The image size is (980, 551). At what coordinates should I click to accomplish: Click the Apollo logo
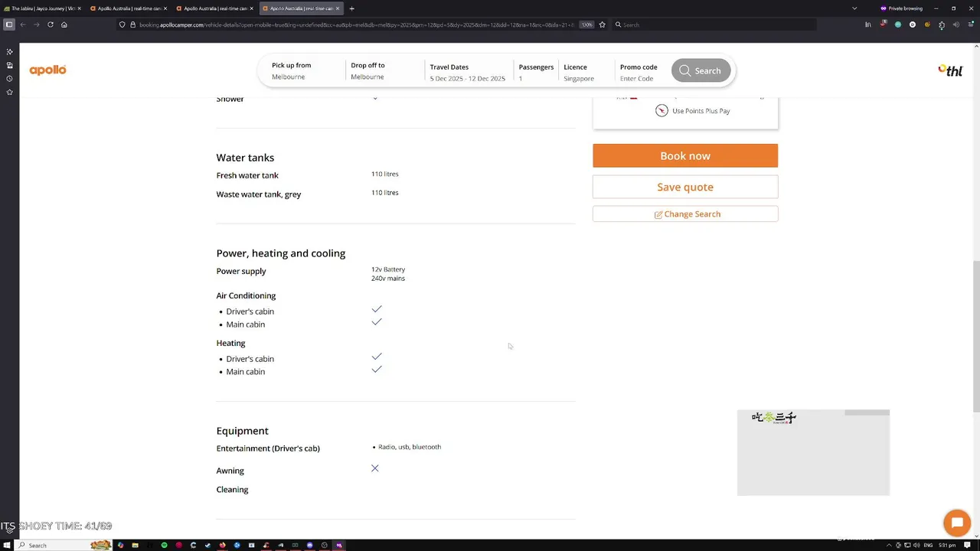coord(47,70)
